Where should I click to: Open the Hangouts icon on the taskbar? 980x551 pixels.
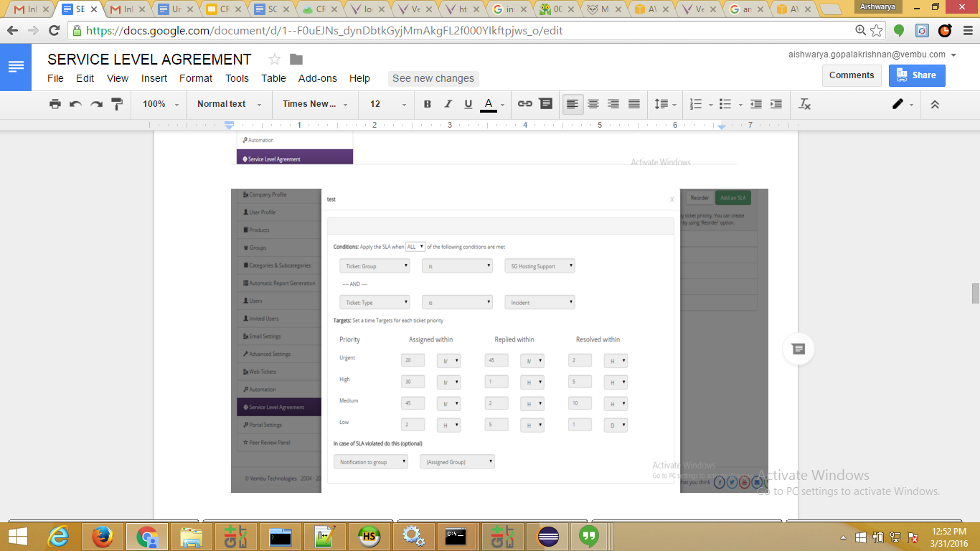coord(589,537)
